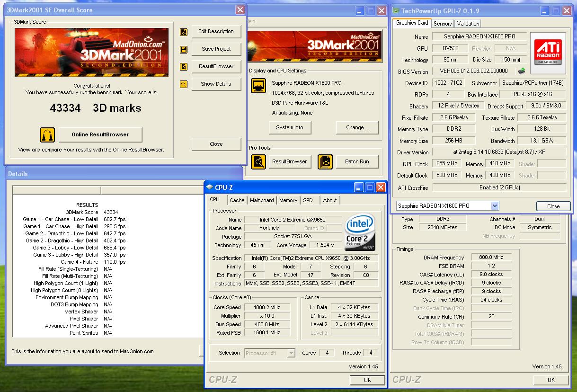Click the DRAM Frequency 800.0 MHz value

[x=491, y=258]
